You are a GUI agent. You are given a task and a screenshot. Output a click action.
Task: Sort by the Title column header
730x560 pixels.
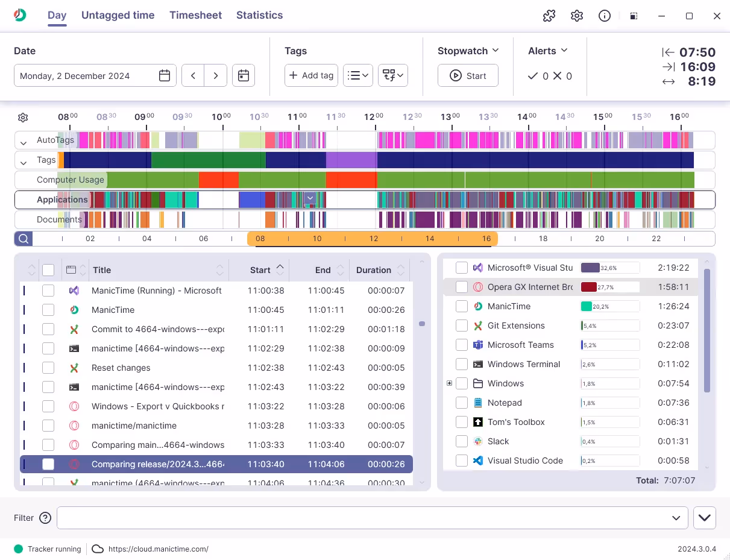click(x=159, y=270)
